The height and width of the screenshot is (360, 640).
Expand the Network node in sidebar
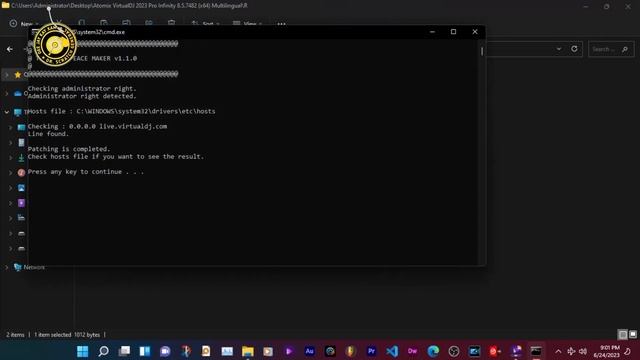7,267
